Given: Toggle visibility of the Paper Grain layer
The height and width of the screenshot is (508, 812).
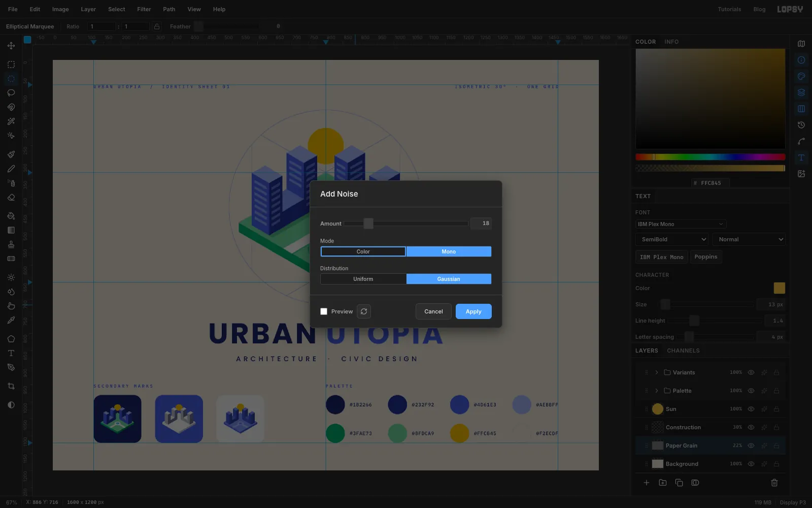Looking at the screenshot, I should [751, 446].
